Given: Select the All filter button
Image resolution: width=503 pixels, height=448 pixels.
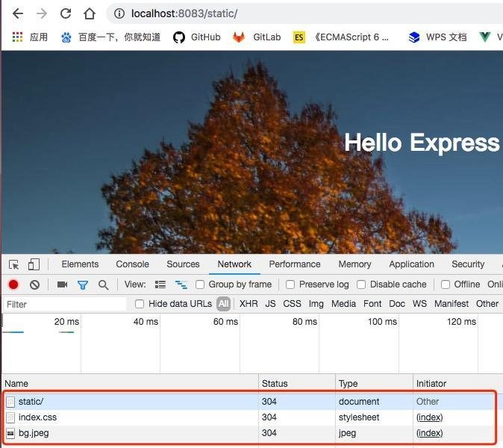Looking at the screenshot, I should (x=224, y=304).
